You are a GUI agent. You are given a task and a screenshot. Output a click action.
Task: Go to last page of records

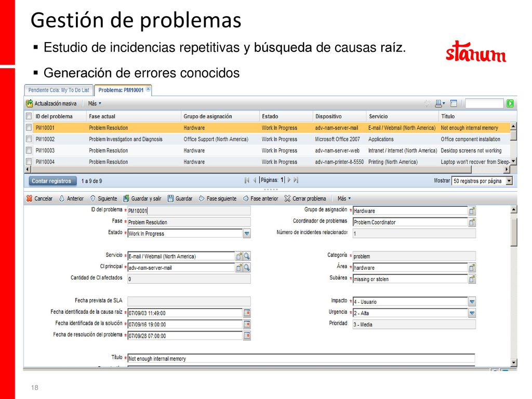coord(296,180)
